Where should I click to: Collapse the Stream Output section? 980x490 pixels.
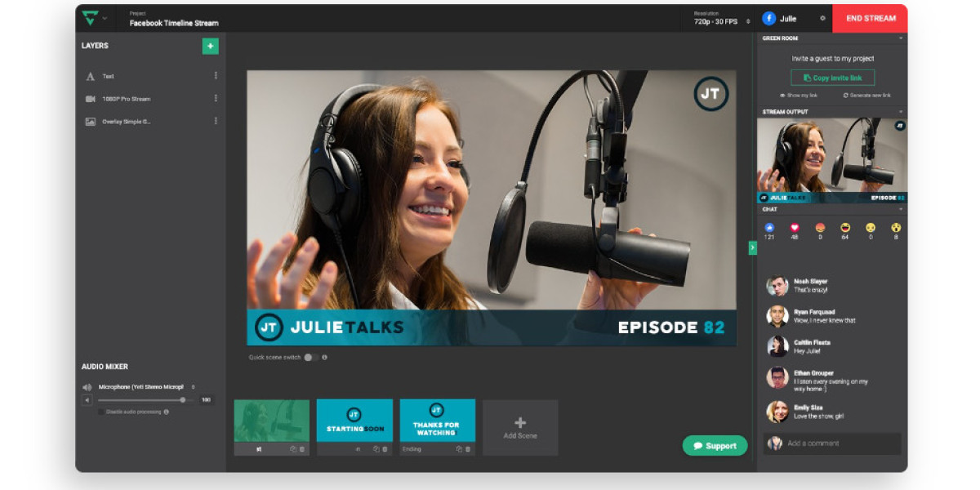(x=901, y=110)
